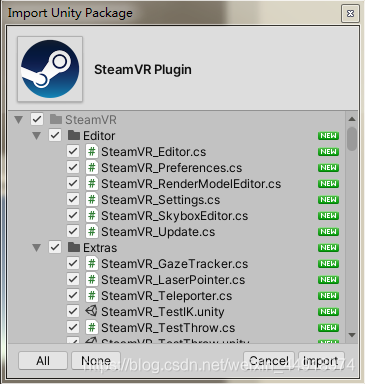Image resolution: width=365 pixels, height=384 pixels.
Task: Click the scrollbar up arrow
Action: (352, 119)
